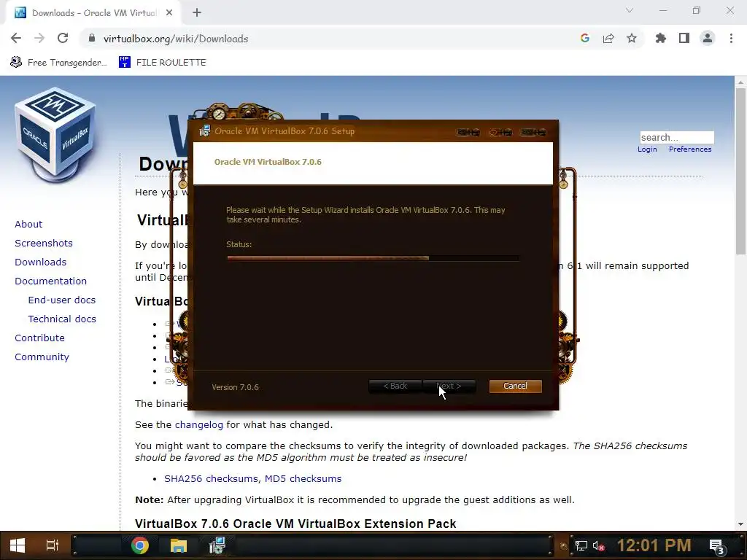747x560 pixels.
Task: Click the muted volume tray icon
Action: click(x=599, y=546)
